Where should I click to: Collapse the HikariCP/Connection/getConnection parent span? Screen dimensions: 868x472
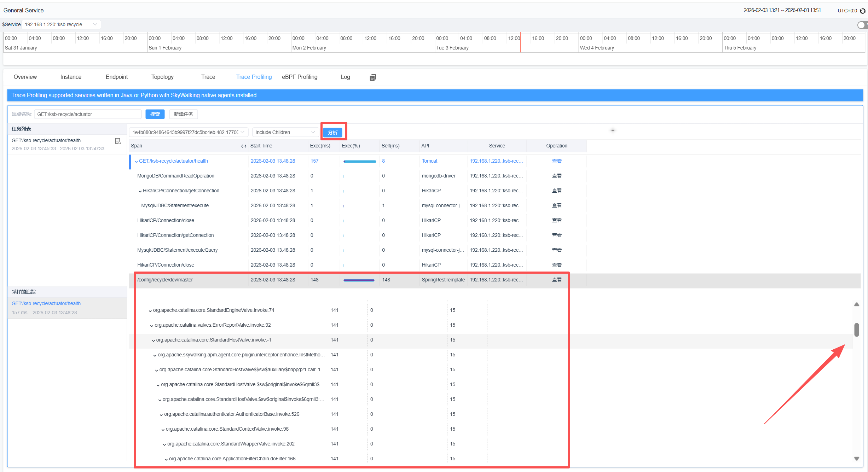pyautogui.click(x=140, y=191)
